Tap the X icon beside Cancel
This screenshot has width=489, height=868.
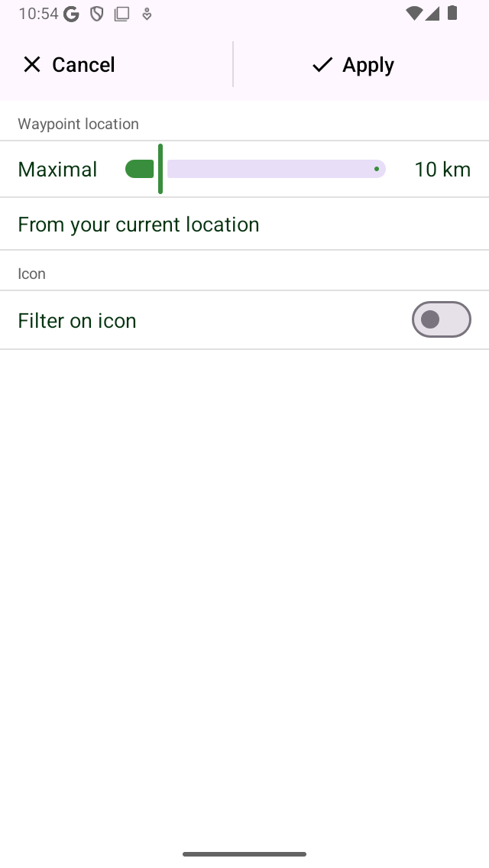coord(32,65)
